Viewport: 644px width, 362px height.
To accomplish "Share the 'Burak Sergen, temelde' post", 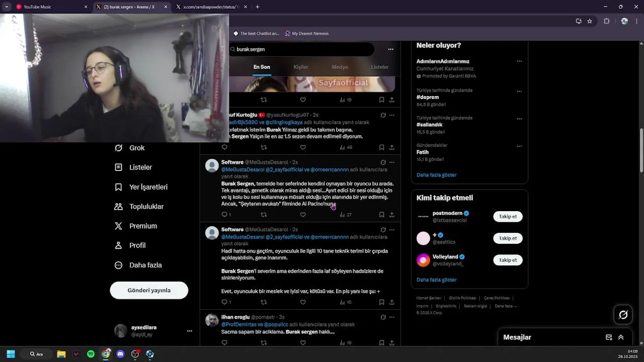I will click(x=392, y=215).
